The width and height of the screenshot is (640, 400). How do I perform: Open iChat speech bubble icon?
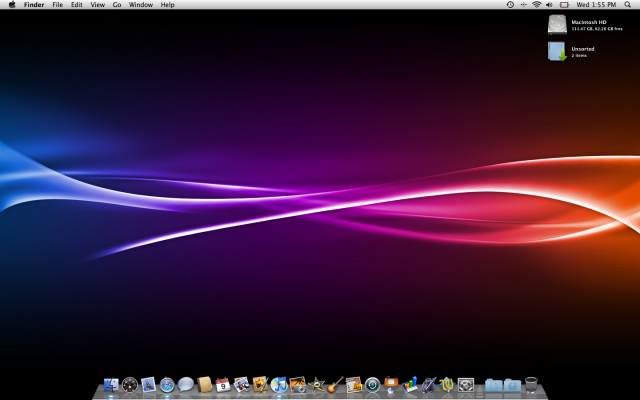coord(186,384)
